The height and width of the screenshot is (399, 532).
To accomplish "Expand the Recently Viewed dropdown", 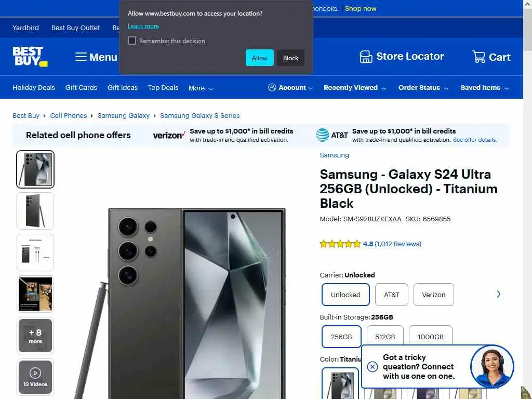I will click(354, 87).
